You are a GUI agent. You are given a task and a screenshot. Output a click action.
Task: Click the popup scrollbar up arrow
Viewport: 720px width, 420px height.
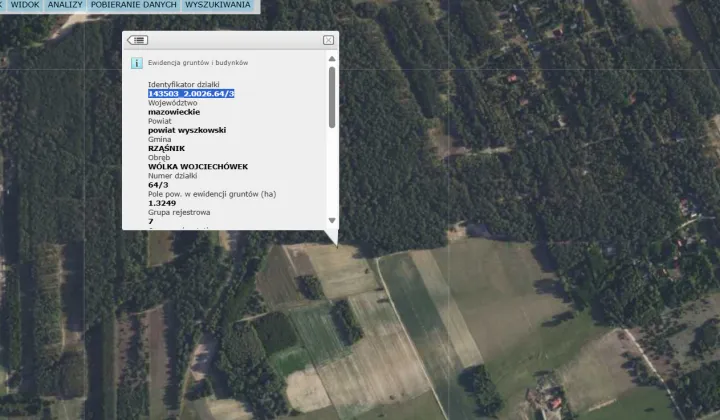click(x=332, y=59)
